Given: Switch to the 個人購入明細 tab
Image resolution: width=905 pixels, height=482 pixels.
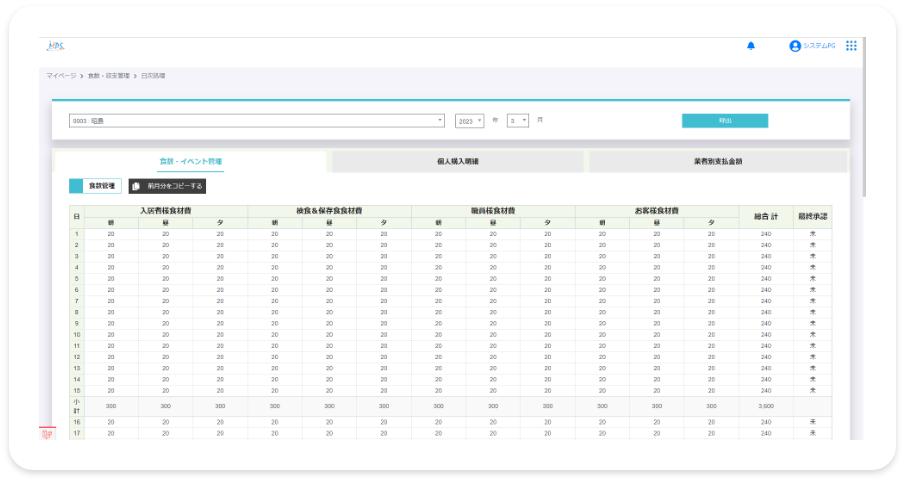Looking at the screenshot, I should pyautogui.click(x=457, y=161).
